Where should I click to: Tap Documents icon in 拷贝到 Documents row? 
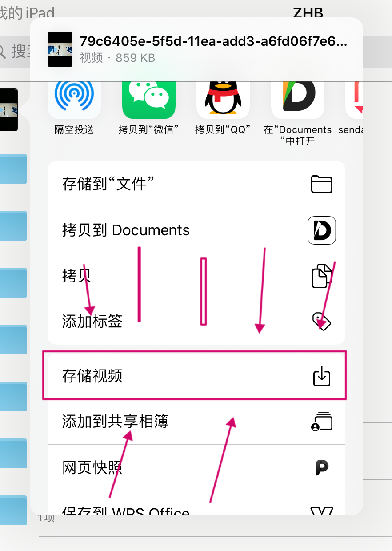click(x=322, y=230)
